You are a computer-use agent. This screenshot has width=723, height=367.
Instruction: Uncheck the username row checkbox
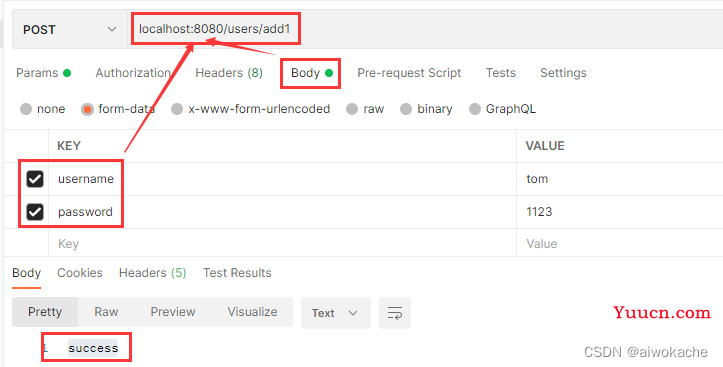click(x=35, y=179)
